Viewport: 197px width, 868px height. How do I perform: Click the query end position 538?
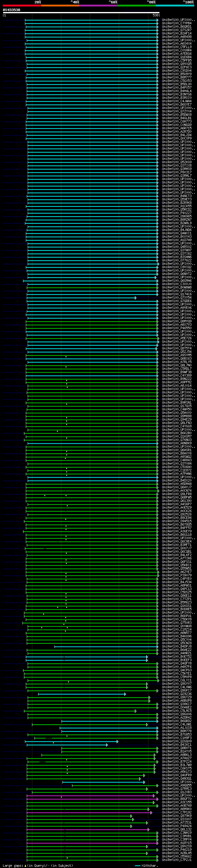[x=155, y=15]
